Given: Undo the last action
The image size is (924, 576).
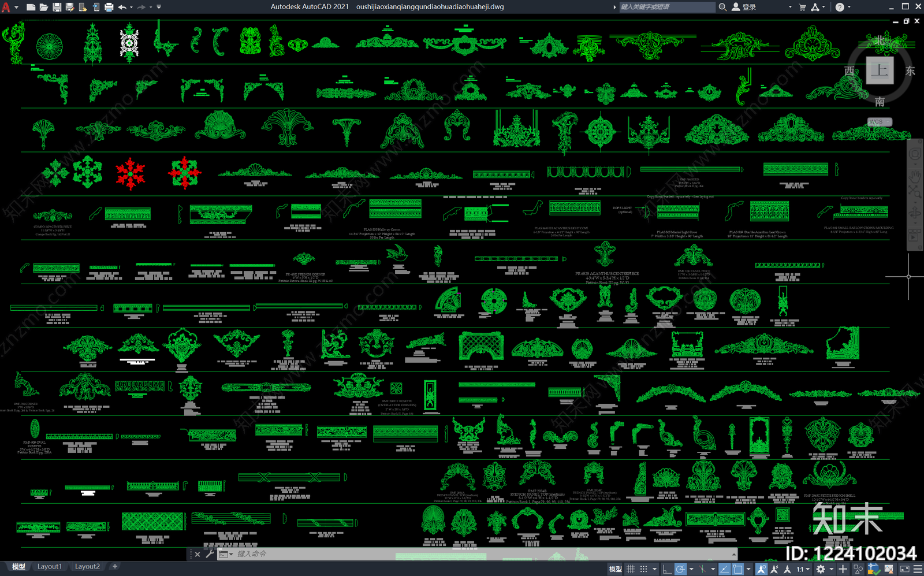Looking at the screenshot, I should point(122,7).
